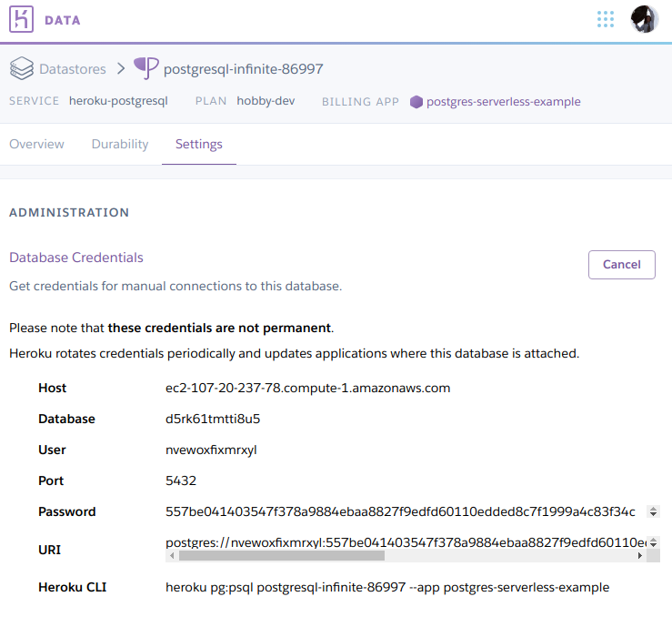Viewport: 672px width, 627px height.
Task: Click the Heroku CLI label
Action: 73,587
